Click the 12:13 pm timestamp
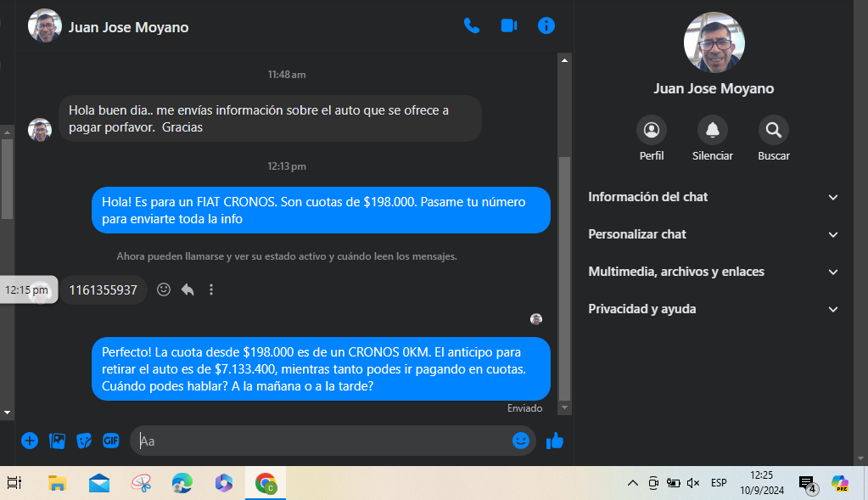The image size is (868, 500). click(287, 166)
